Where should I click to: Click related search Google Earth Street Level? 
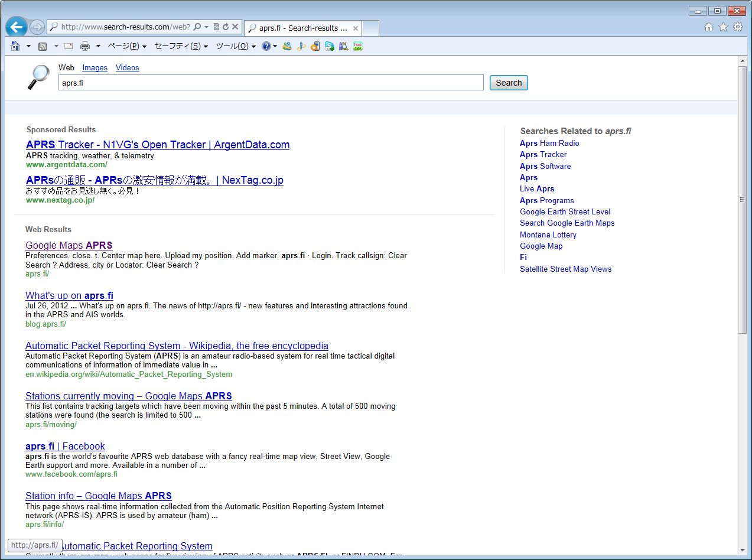pos(565,211)
